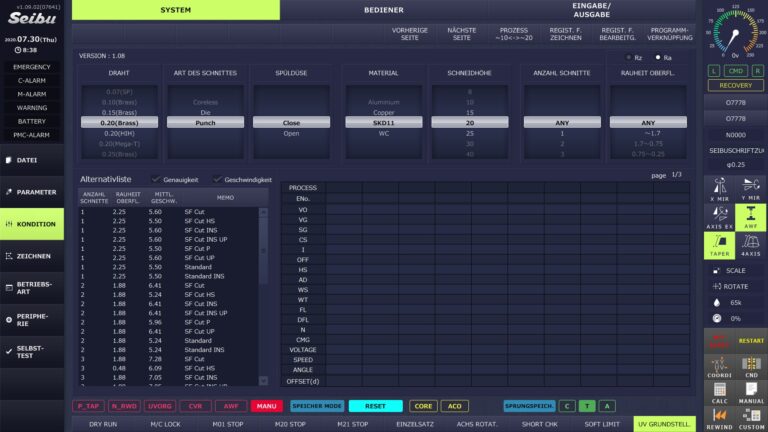Switch to the BEDIENER tab
This screenshot has width=768, height=432.
click(384, 10)
